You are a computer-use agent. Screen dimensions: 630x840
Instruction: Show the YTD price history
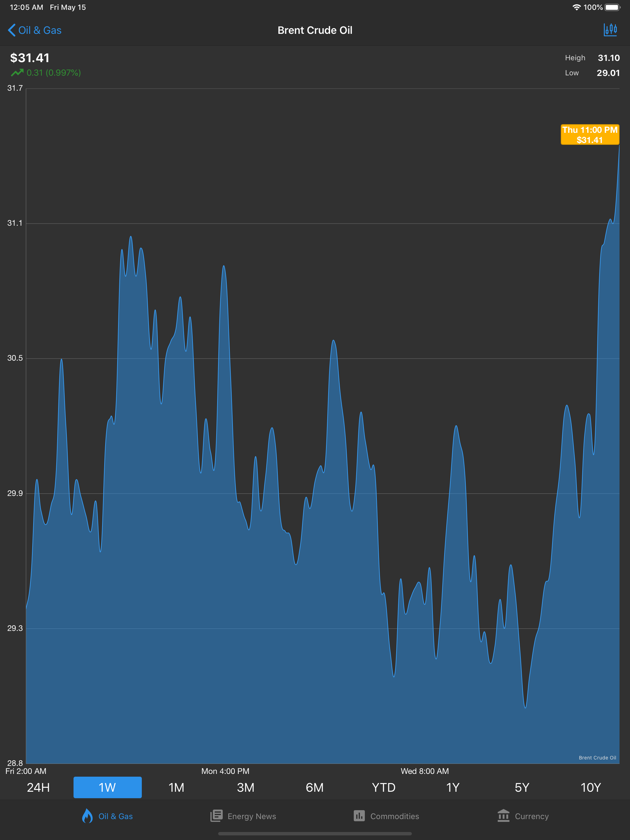pos(384,788)
